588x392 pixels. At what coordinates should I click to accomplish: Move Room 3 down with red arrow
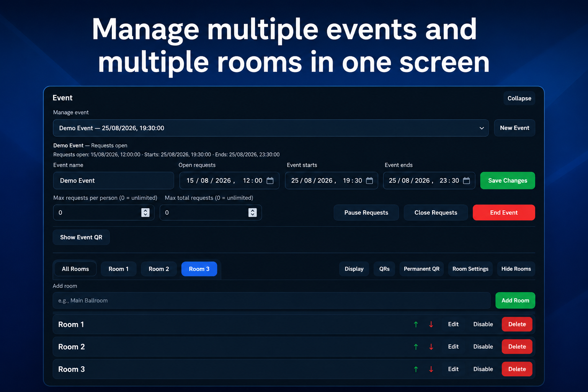[x=431, y=369]
